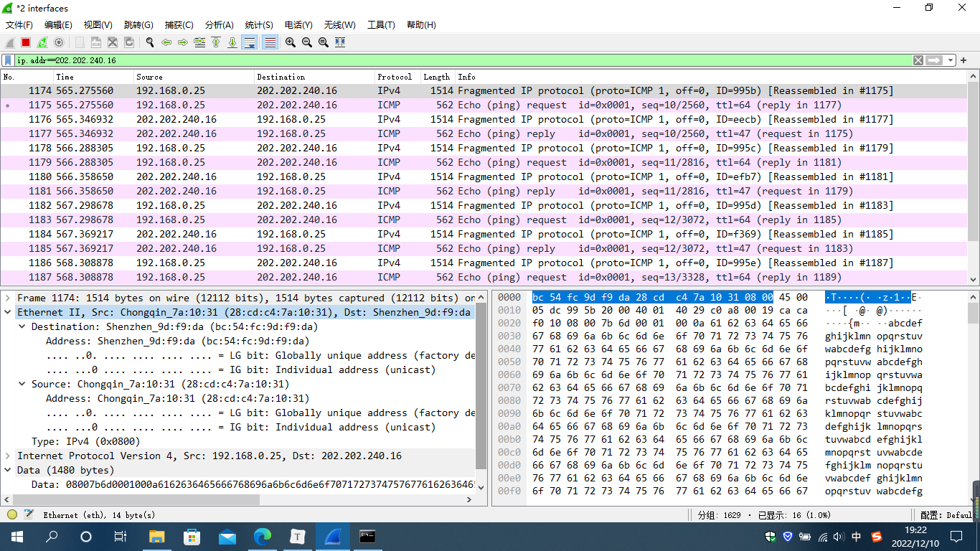Apply the filter with the arrow button
The image size is (980, 551).
click(933, 60)
